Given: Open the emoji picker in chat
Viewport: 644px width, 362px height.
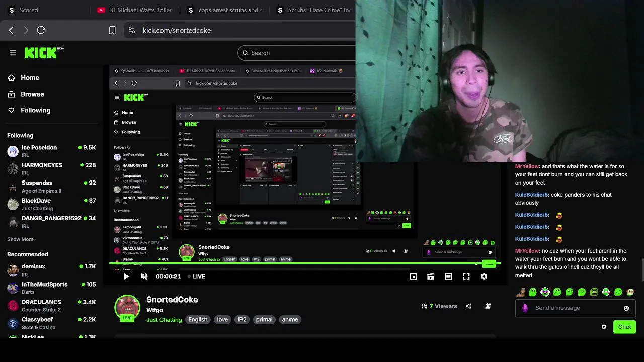Looking at the screenshot, I should (x=626, y=308).
